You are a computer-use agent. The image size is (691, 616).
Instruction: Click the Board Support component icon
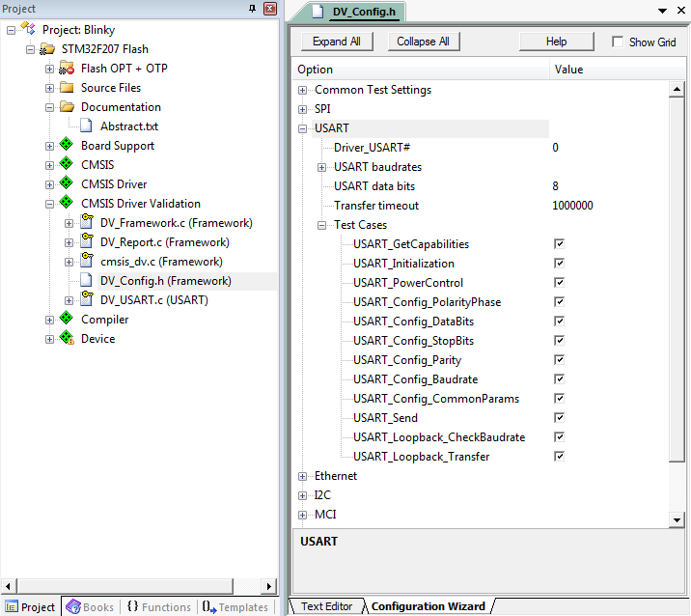67,146
